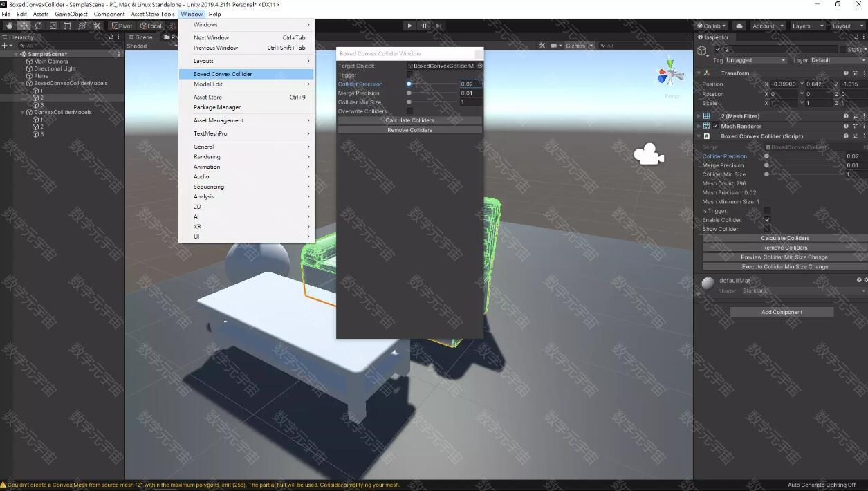The height and width of the screenshot is (491, 868).
Task: Toggle the Enable Collider checkbox
Action: (767, 220)
